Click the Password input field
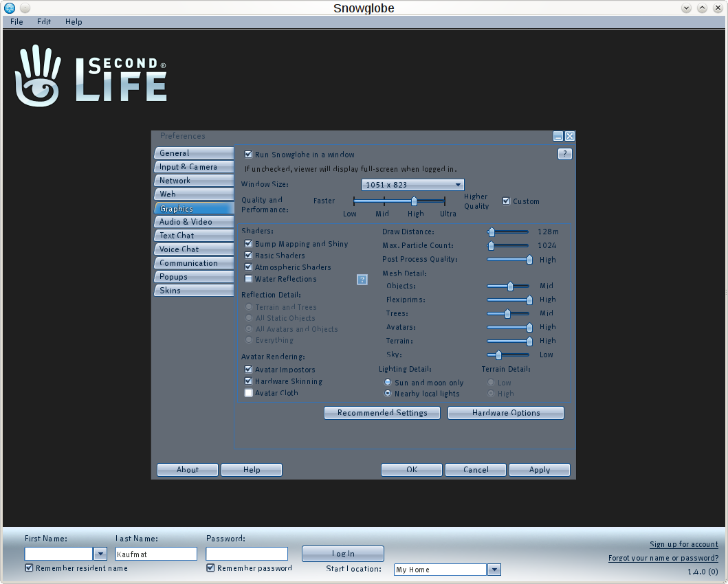Viewport: 728px width, 584px height. 247,554
